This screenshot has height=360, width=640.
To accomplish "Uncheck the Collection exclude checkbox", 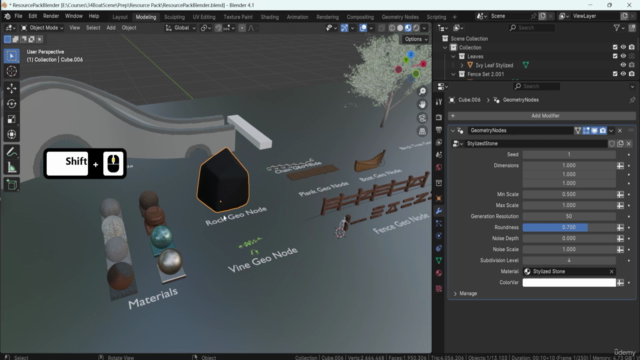I will click(615, 47).
